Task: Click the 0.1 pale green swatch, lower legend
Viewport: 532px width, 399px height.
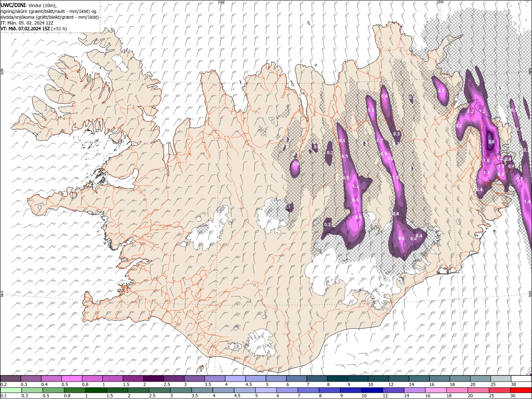Action: (x=11, y=390)
